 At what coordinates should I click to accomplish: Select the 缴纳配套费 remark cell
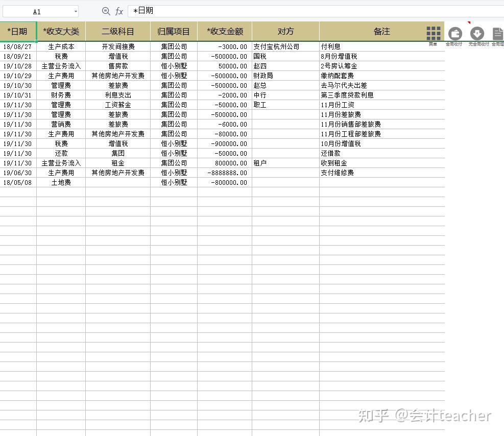click(x=382, y=76)
